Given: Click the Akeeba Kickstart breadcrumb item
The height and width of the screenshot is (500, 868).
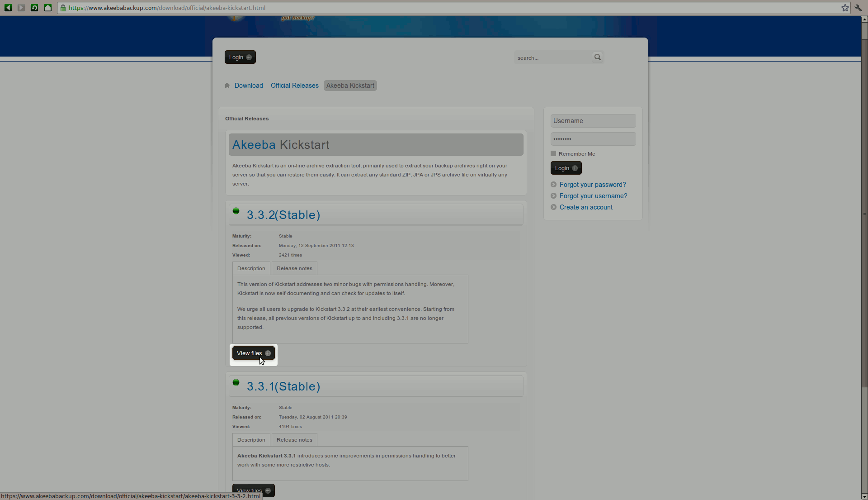Looking at the screenshot, I should pyautogui.click(x=350, y=86).
